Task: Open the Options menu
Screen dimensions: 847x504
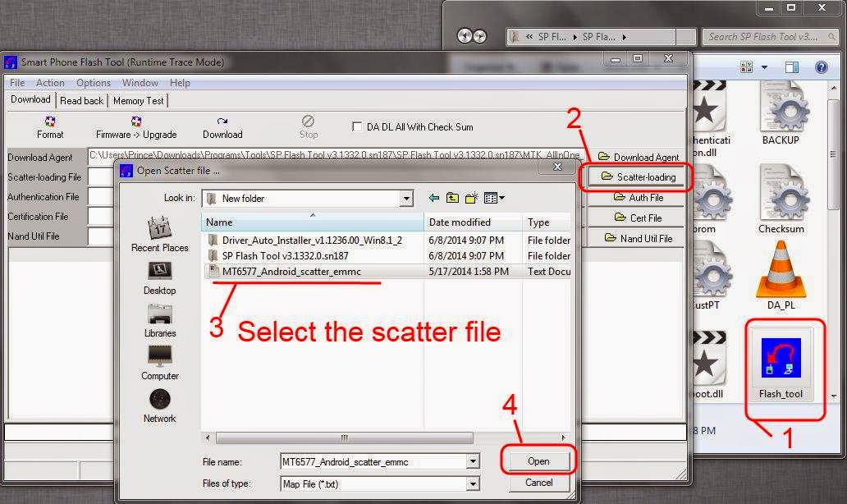Action: click(93, 83)
